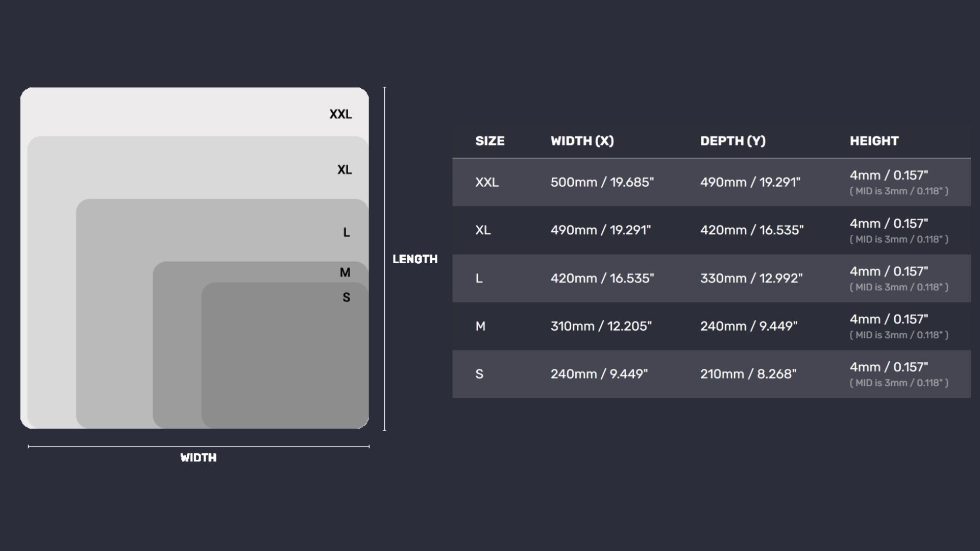The width and height of the screenshot is (980, 551).
Task: Click the 210mm / 8.268" depth value
Action: point(748,374)
